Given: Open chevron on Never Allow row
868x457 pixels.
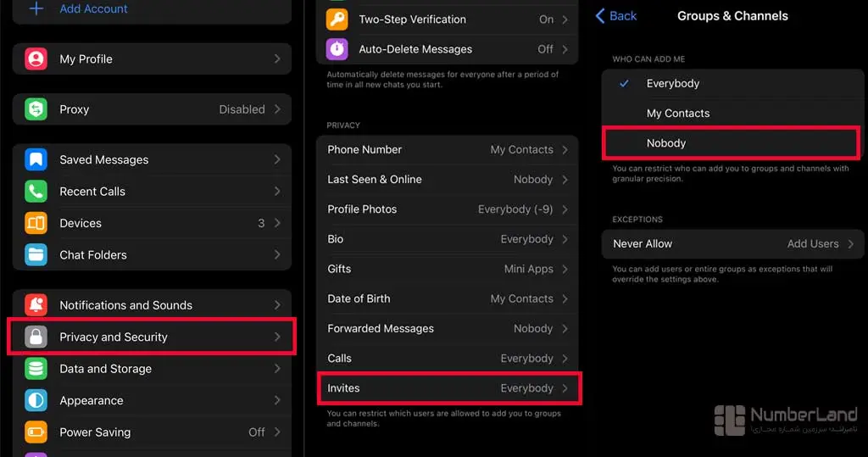Looking at the screenshot, I should pos(851,243).
